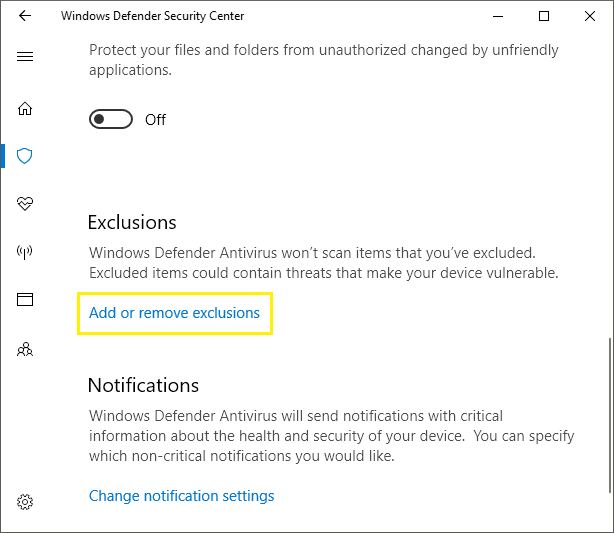The height and width of the screenshot is (533, 614).
Task: Open Device performance & health heart icon
Action: [25, 203]
